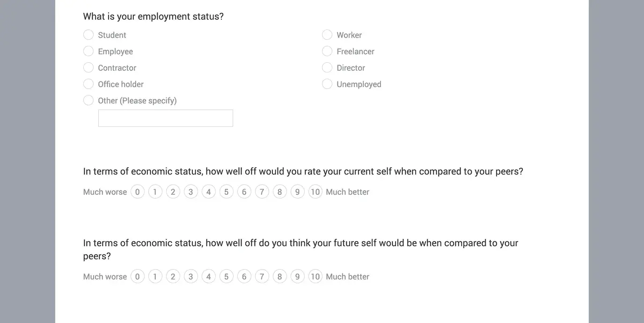The image size is (644, 323).
Task: Rate future self as 10 Much better
Action: pyautogui.click(x=315, y=276)
